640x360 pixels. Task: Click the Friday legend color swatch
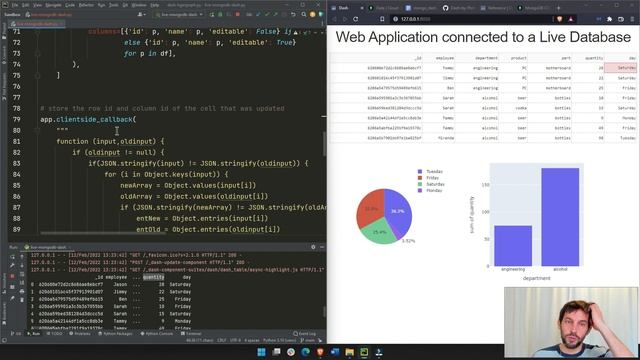[x=420, y=178]
